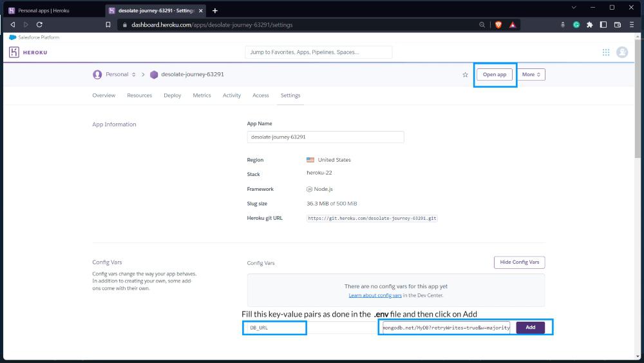Click the browser forward arrow
This screenshot has height=363, width=644.
click(26, 25)
